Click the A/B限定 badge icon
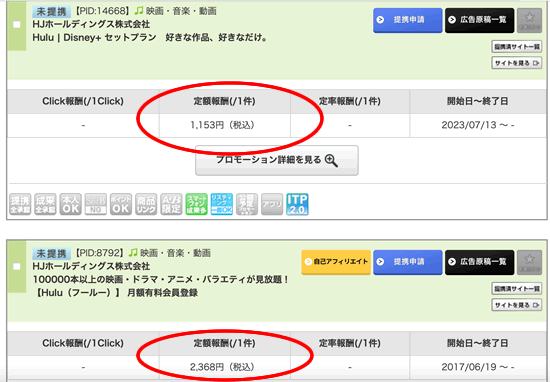 click(172, 204)
